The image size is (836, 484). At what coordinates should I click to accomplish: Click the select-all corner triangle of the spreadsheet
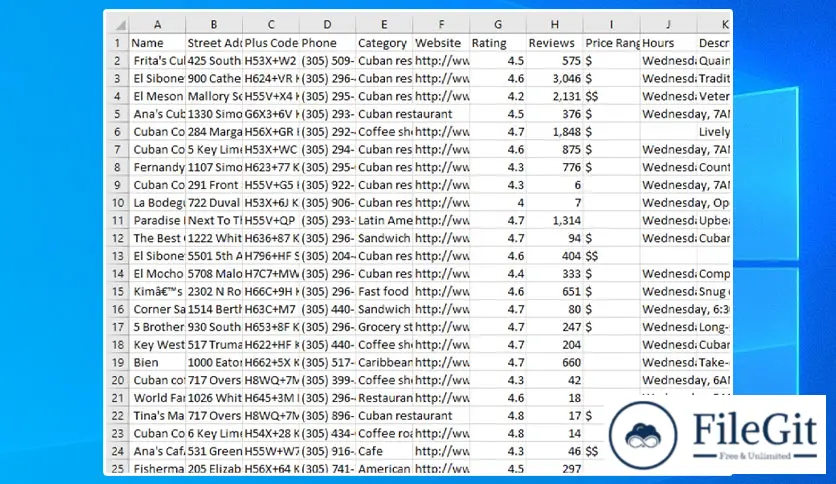[119, 25]
